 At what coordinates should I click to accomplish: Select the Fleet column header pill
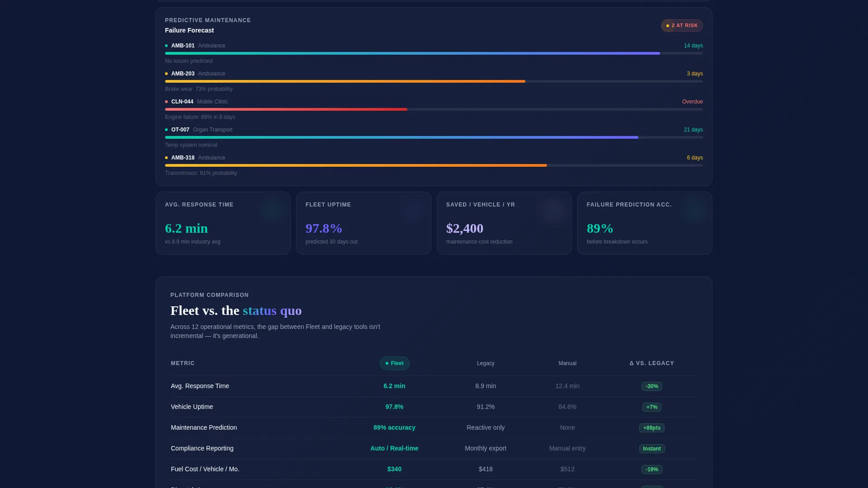(x=394, y=363)
